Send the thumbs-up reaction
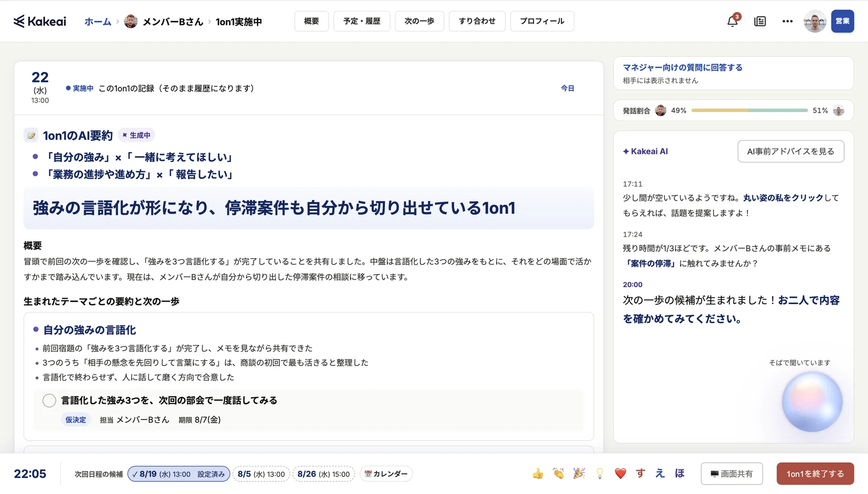Viewport: 868px width, 494px height. point(538,473)
